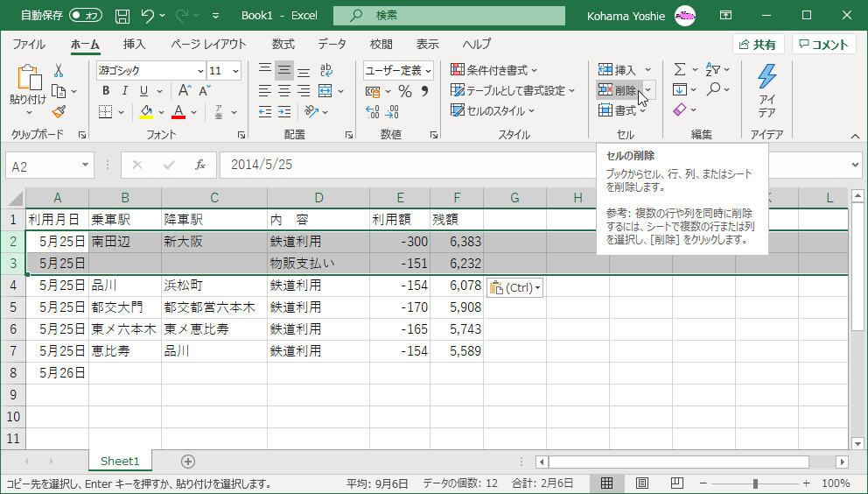Open the font name dropdown
868x494 pixels.
tap(200, 71)
